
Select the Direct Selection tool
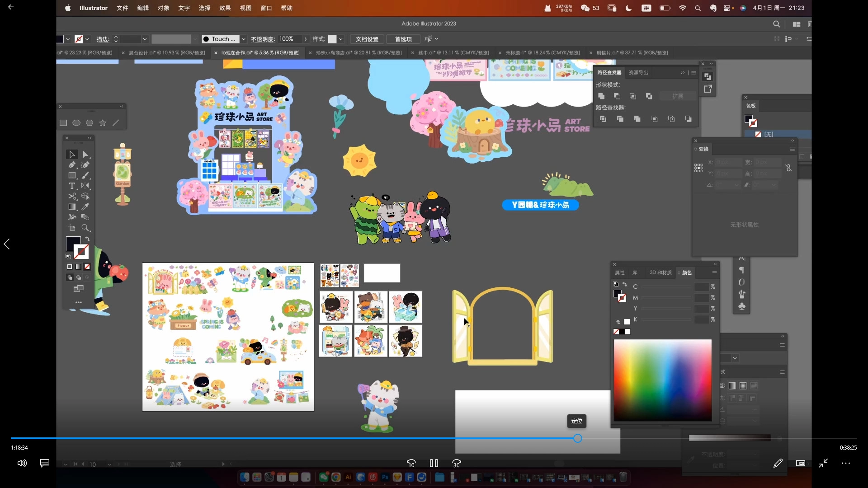(85, 155)
